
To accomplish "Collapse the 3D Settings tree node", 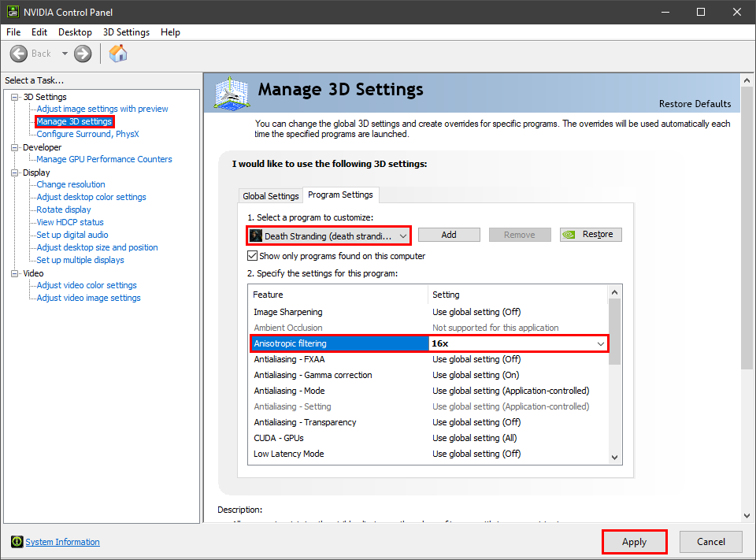I will [x=15, y=97].
